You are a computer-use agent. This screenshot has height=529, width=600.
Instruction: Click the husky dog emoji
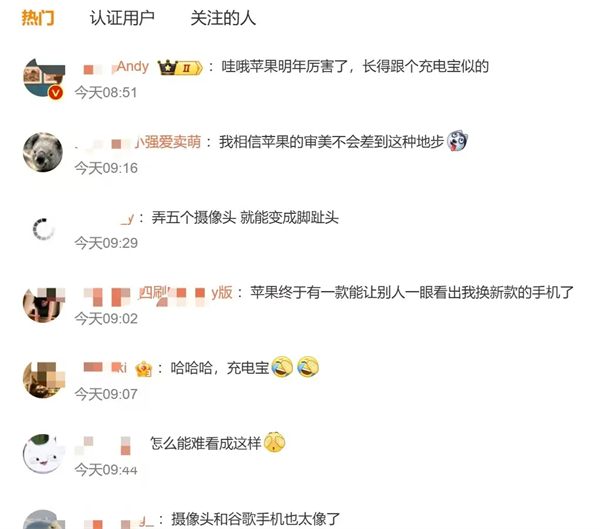coord(458,141)
